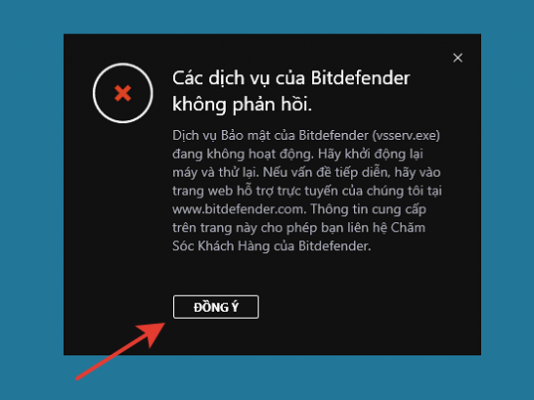Click the red arrow pointing to ĐỒNG Ý

[120, 351]
